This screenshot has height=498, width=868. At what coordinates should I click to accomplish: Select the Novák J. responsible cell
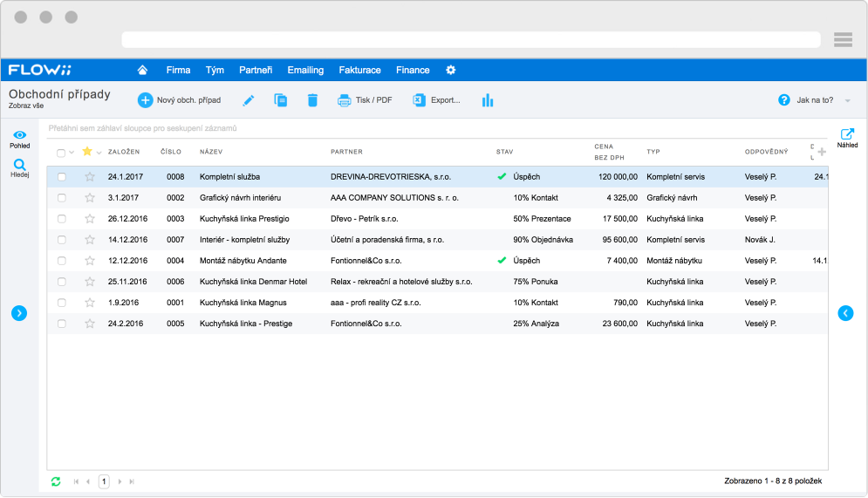click(x=760, y=240)
